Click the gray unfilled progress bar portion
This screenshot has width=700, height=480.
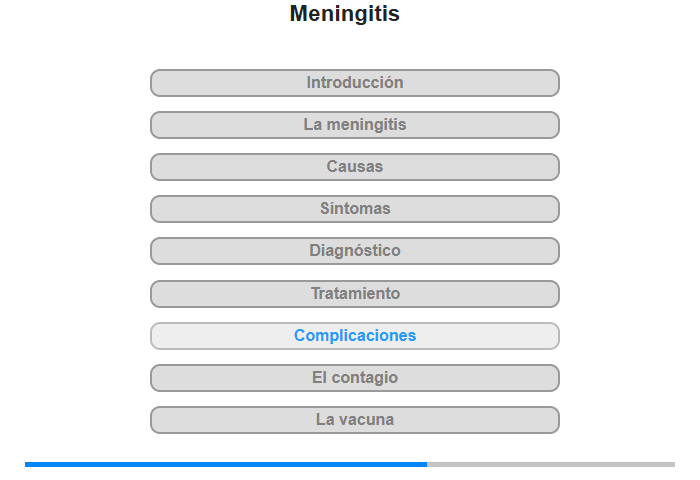click(x=550, y=464)
